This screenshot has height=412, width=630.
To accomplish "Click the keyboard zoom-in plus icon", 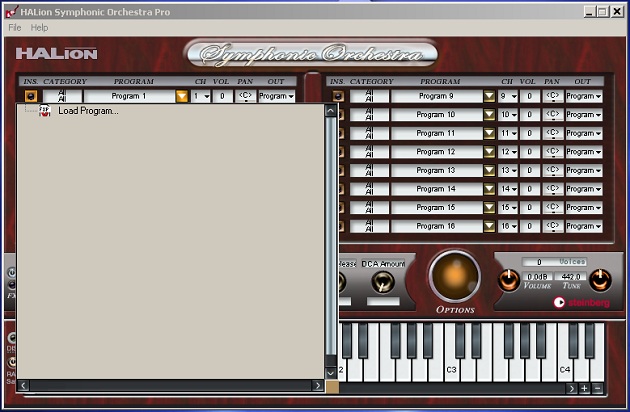I will [584, 388].
